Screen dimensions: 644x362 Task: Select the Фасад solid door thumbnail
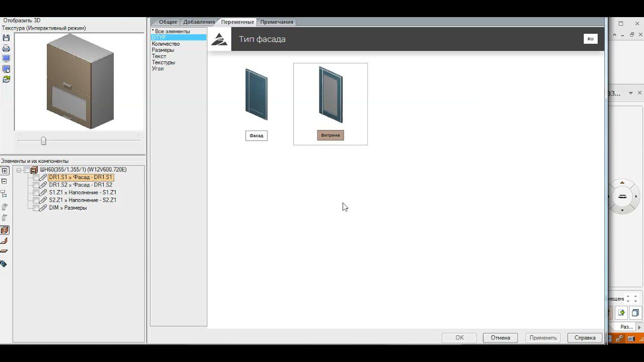pyautogui.click(x=257, y=95)
